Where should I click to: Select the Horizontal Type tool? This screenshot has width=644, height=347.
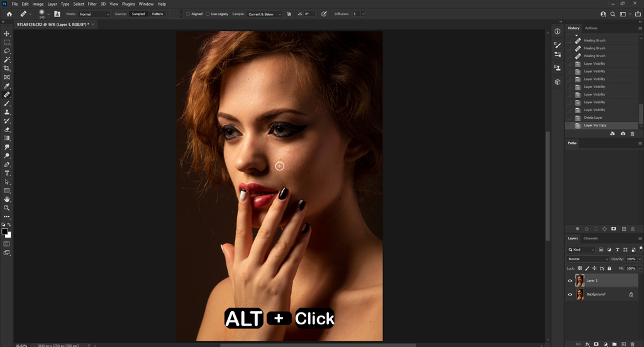[6, 173]
